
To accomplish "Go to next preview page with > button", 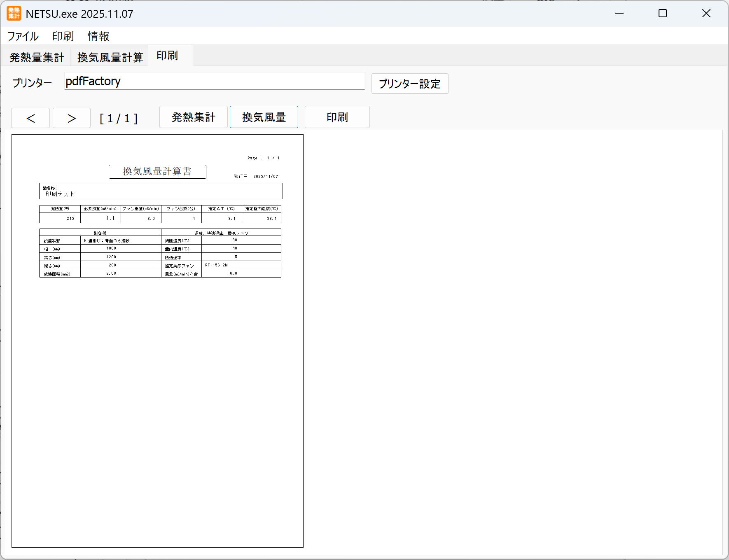I will 71,118.
